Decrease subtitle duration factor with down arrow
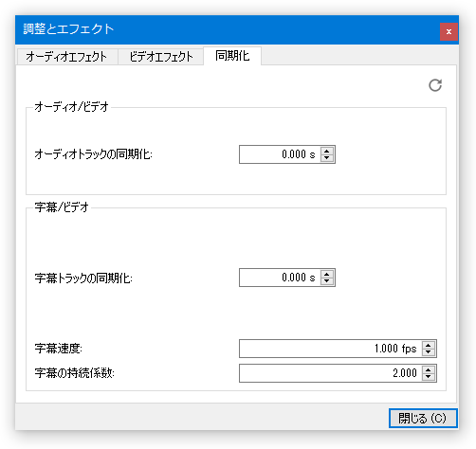 coord(429,377)
